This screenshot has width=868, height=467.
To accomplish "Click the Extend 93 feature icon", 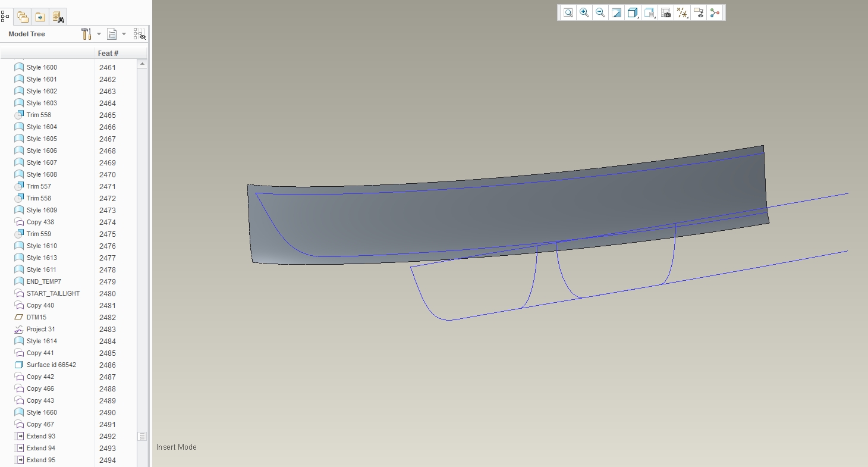I will 19,436.
